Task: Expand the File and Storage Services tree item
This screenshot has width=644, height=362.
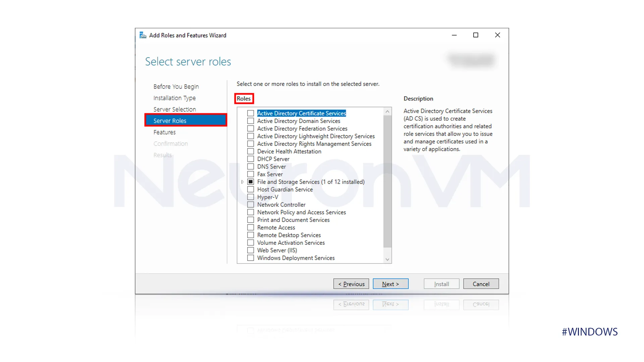Action: [242, 182]
